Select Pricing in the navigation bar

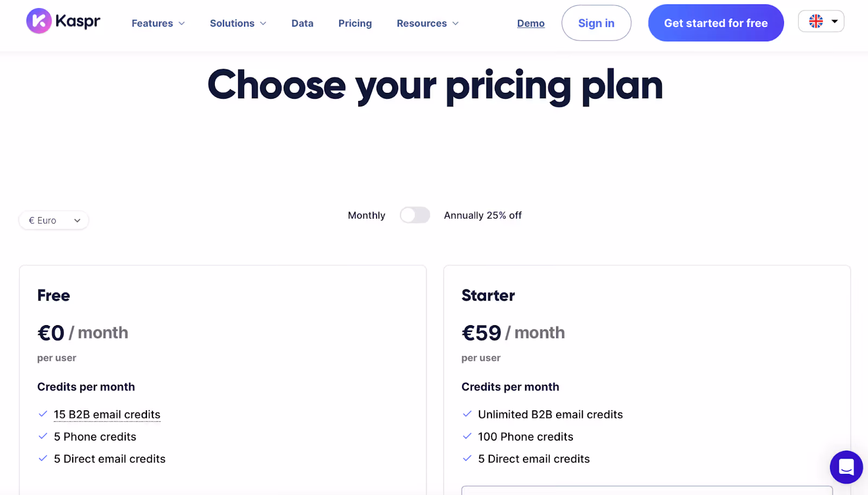tap(355, 23)
